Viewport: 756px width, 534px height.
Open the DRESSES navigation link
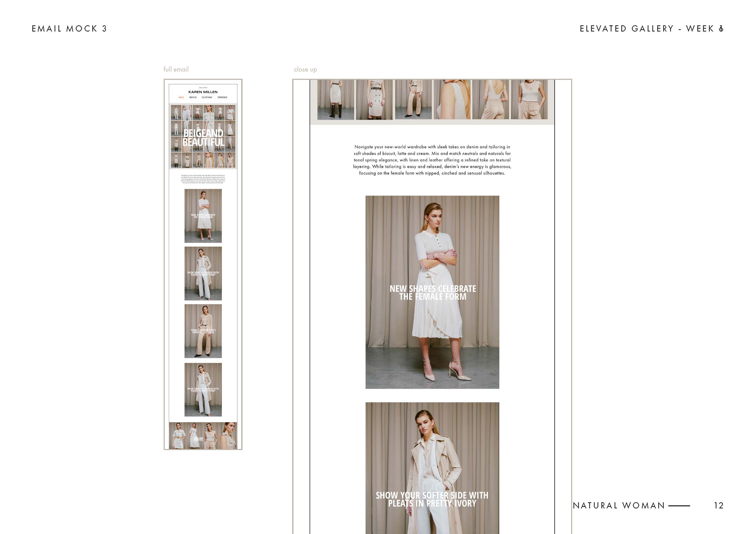[x=222, y=97]
